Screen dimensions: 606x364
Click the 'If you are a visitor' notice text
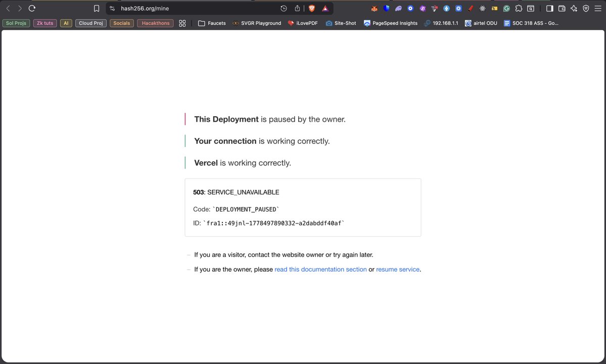[x=284, y=255]
